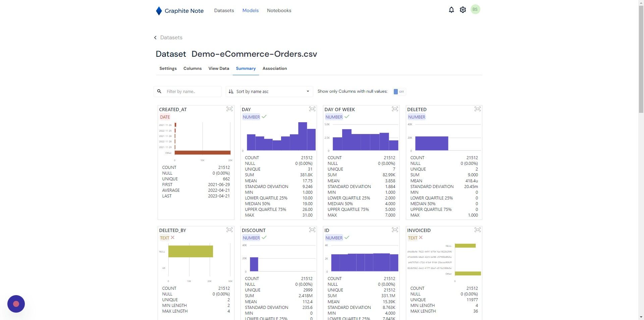Switch to the Association tab
Image resolution: width=644 pixels, height=320 pixels.
(275, 68)
